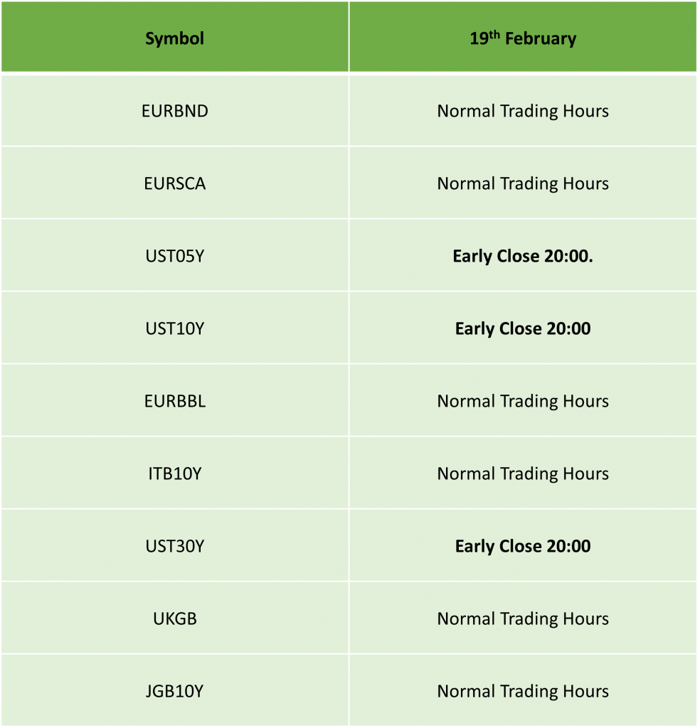Select the JGB10Y symbol cell
This screenshot has width=700, height=728.
175,690
